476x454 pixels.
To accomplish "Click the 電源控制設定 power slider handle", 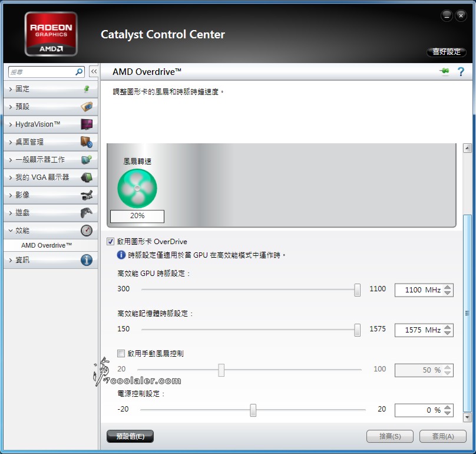I will (x=253, y=410).
